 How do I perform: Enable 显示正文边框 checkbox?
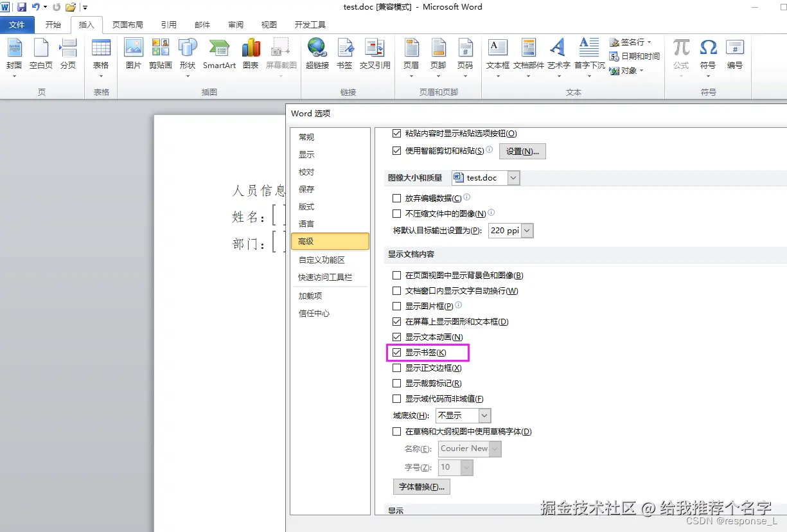[x=396, y=368]
